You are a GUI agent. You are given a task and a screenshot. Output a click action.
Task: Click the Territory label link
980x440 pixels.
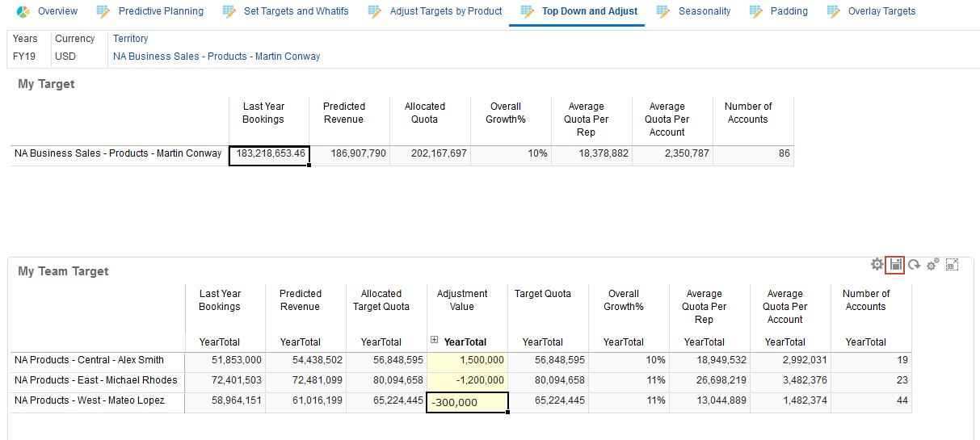click(130, 39)
